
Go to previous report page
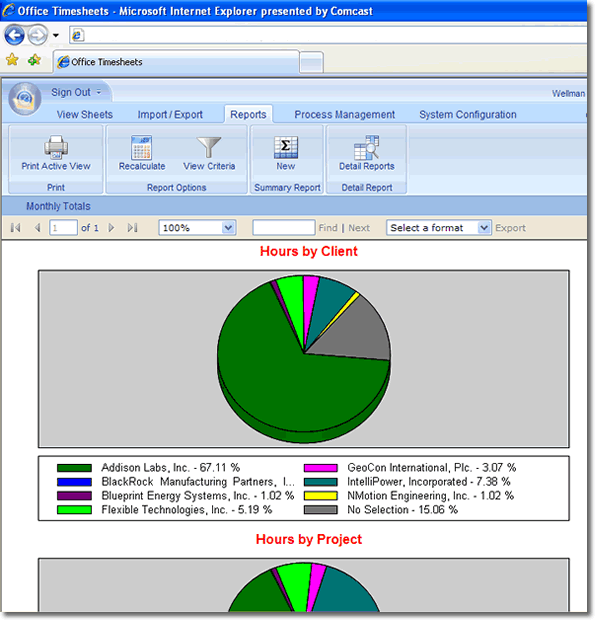(38, 227)
